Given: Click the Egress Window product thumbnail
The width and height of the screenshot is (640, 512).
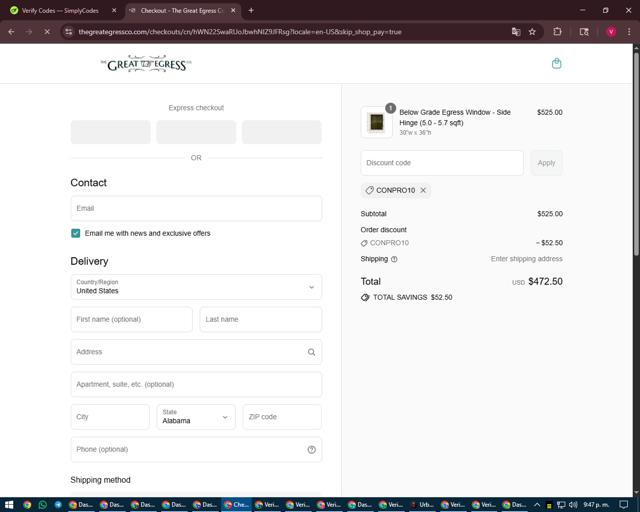Looking at the screenshot, I should coord(376,122).
